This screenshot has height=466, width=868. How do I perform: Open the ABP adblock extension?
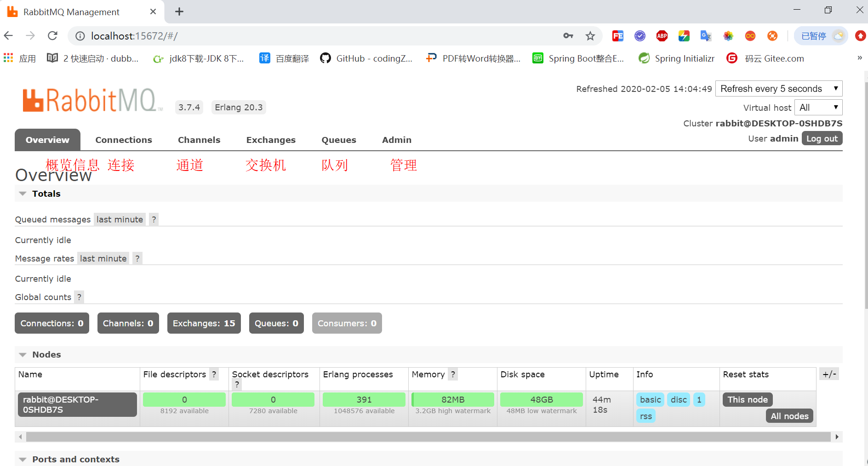pyautogui.click(x=662, y=36)
